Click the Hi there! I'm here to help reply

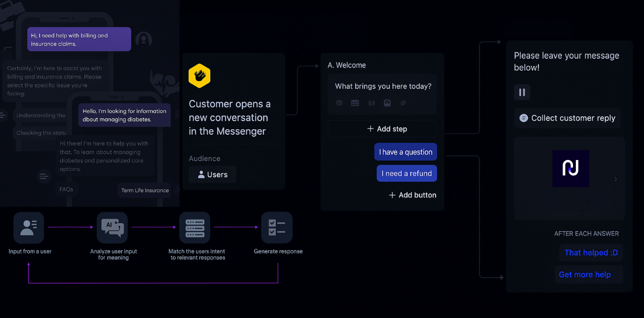tap(104, 156)
